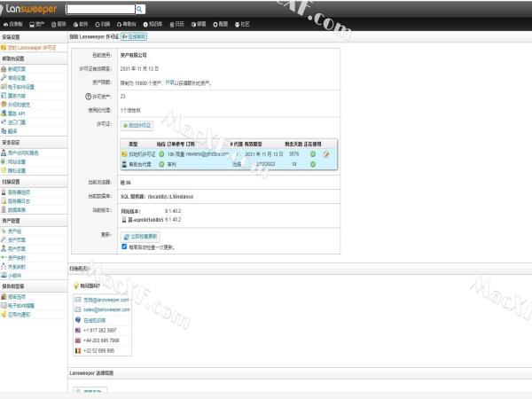Screen dimensions: 532x399
Task: Click the wrench icon general settings item
Action: [4, 78]
